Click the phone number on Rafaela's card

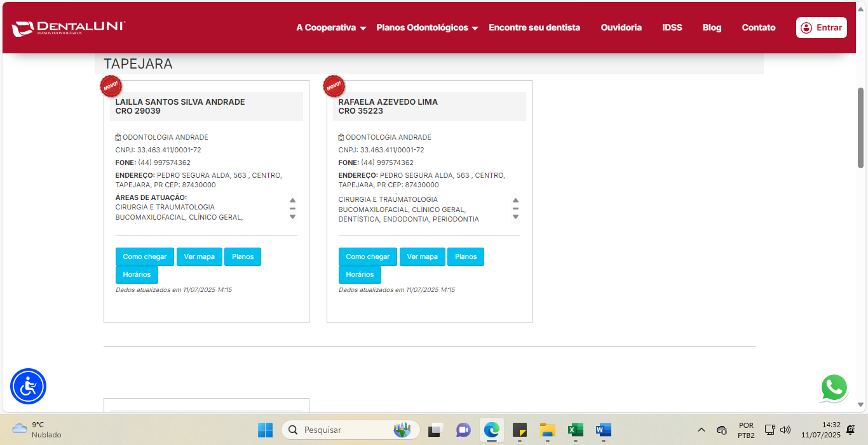click(x=387, y=163)
